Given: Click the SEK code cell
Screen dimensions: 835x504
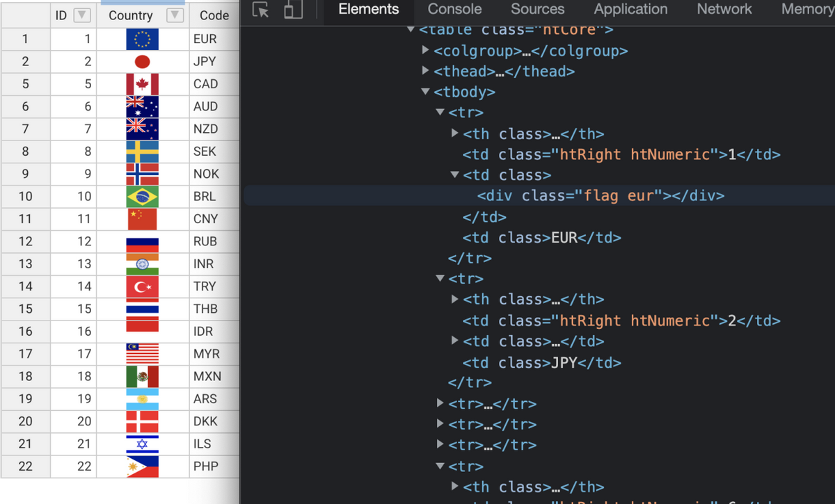Looking at the screenshot, I should point(214,152).
